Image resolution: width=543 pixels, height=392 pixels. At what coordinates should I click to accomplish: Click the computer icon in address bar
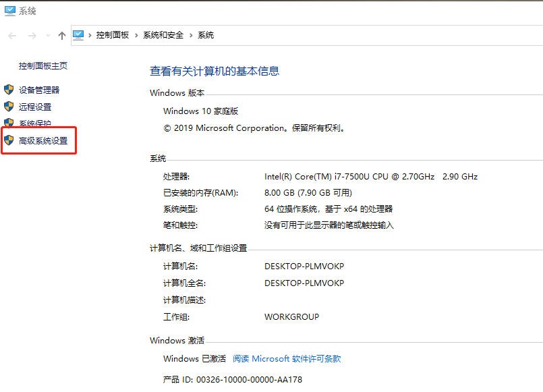coord(78,35)
